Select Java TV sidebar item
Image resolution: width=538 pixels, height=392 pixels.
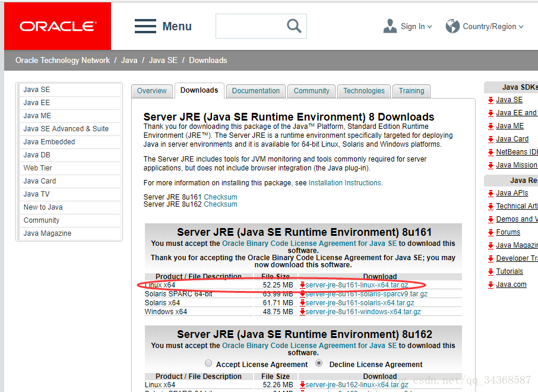click(x=69, y=194)
